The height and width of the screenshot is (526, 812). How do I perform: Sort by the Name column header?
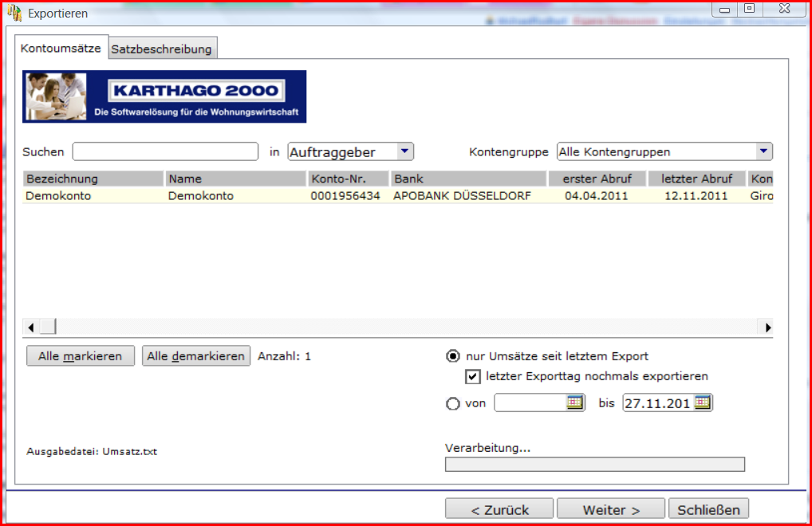coord(235,179)
